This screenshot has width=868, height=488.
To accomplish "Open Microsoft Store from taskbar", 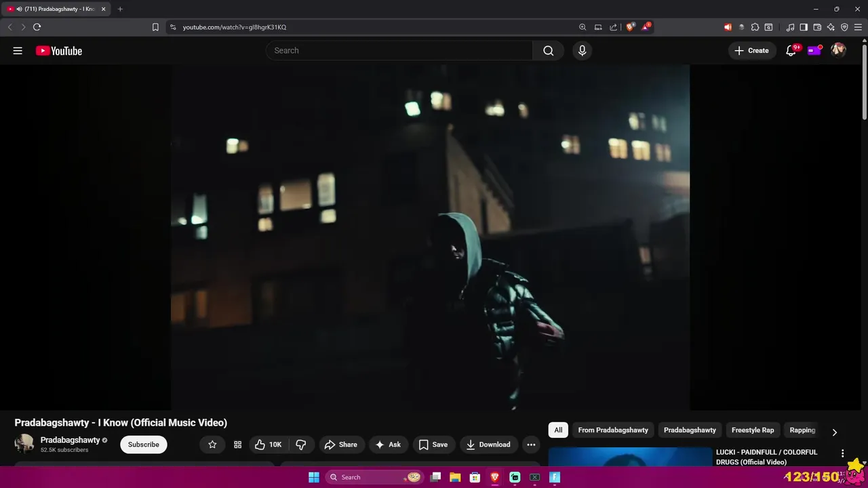I will (x=475, y=477).
